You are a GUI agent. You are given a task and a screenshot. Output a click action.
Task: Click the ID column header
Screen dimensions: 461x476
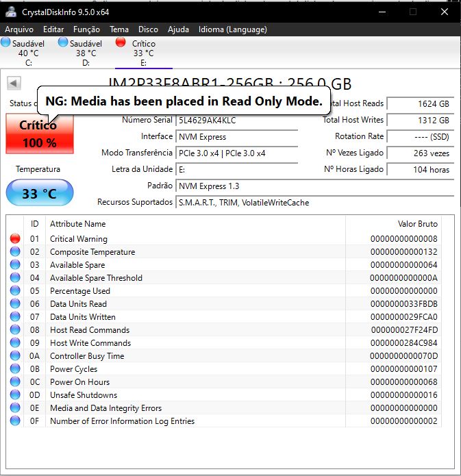click(35, 224)
